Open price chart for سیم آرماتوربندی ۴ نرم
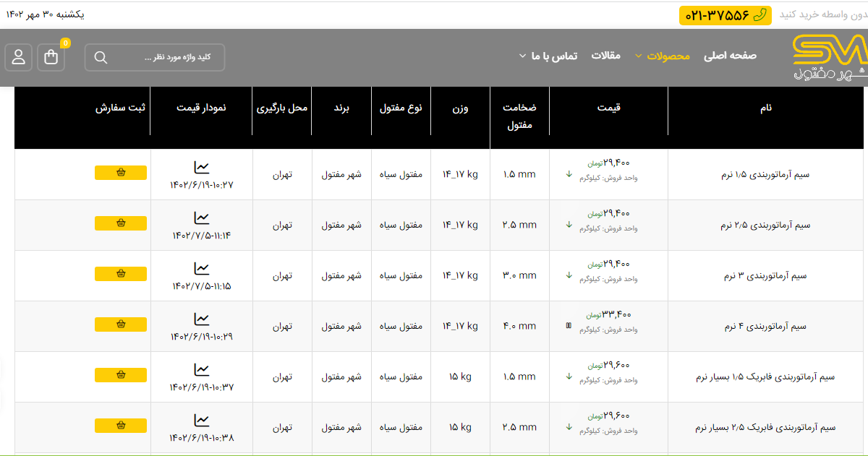868x456 pixels. (x=202, y=319)
